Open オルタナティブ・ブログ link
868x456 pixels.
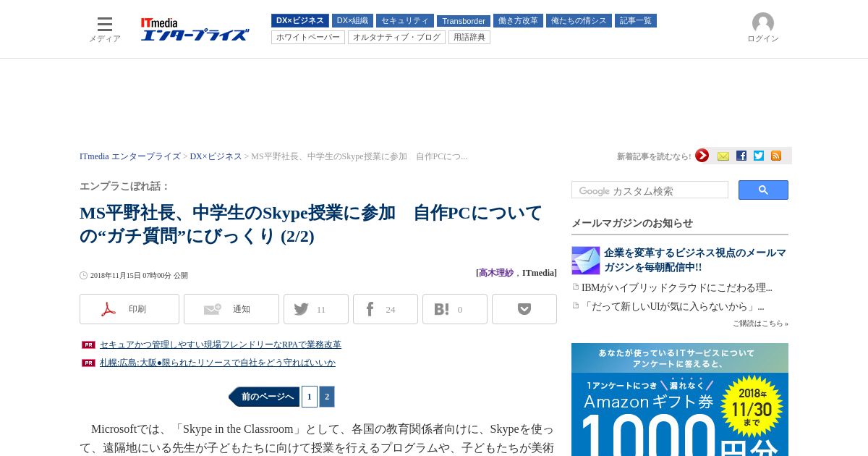(x=396, y=37)
